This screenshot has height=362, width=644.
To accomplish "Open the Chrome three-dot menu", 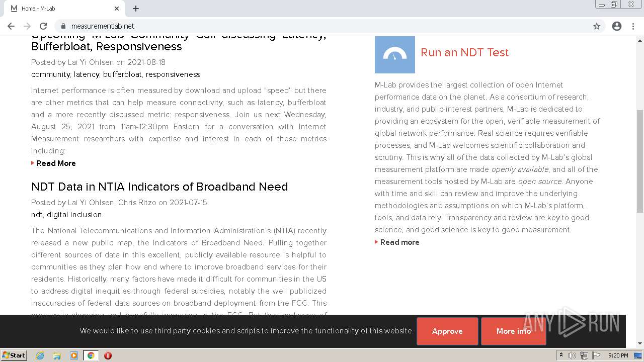I will [633, 26].
